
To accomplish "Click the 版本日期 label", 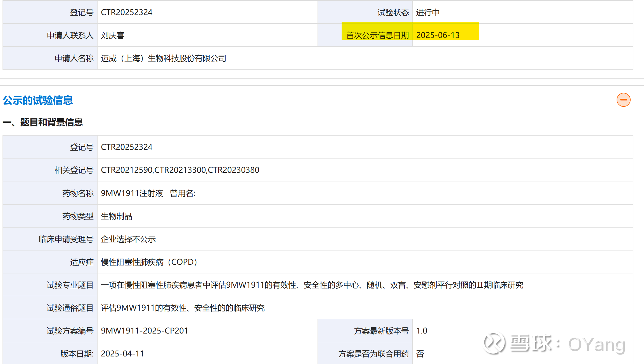I will click(77, 354).
